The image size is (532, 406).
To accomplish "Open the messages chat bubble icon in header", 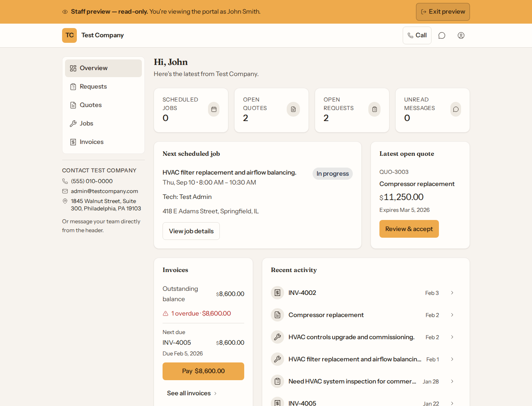I will click(x=442, y=35).
